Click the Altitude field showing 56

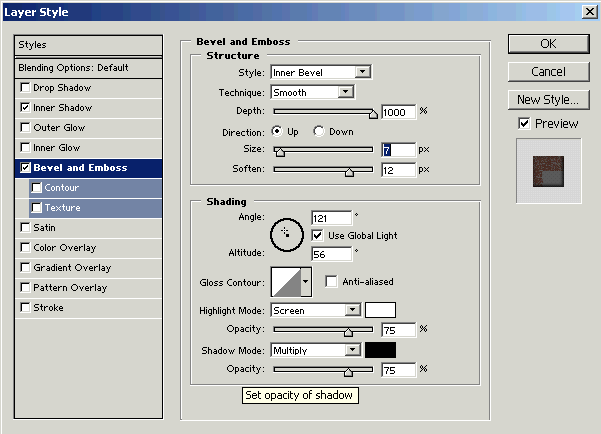(x=332, y=254)
